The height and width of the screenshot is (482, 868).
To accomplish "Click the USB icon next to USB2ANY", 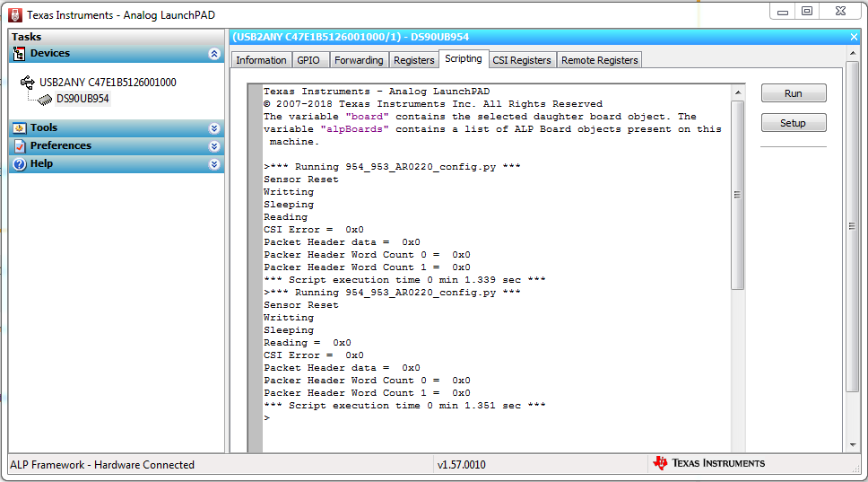I will [27, 83].
